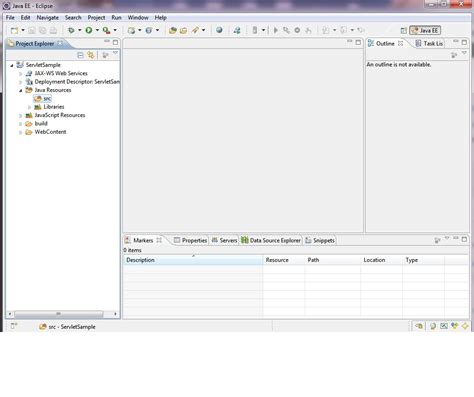Switch to the Servers tab
Screen dimensions: 474x397
pyautogui.click(x=224, y=240)
